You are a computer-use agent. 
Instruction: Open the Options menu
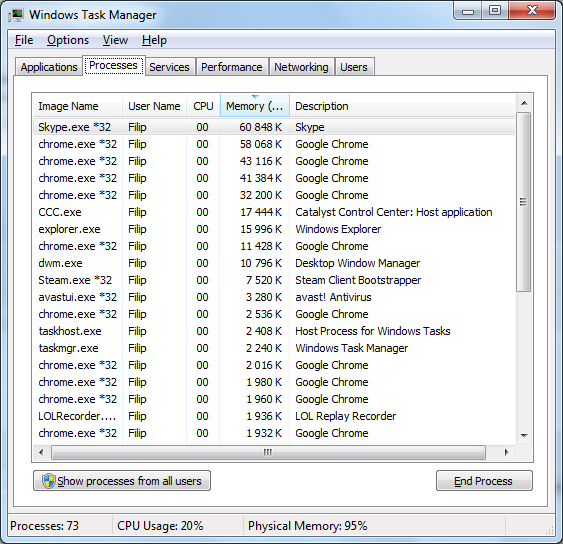pos(68,40)
